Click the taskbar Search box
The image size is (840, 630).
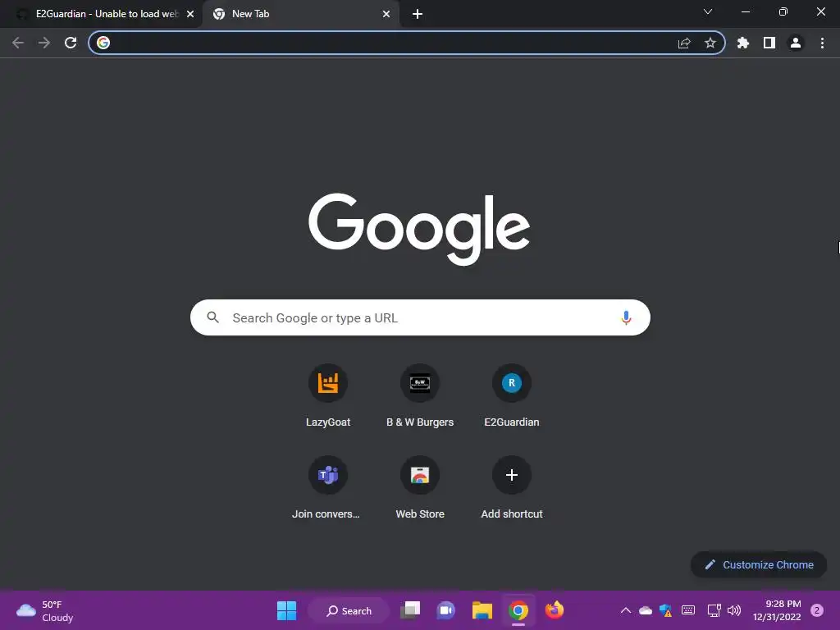click(x=349, y=610)
